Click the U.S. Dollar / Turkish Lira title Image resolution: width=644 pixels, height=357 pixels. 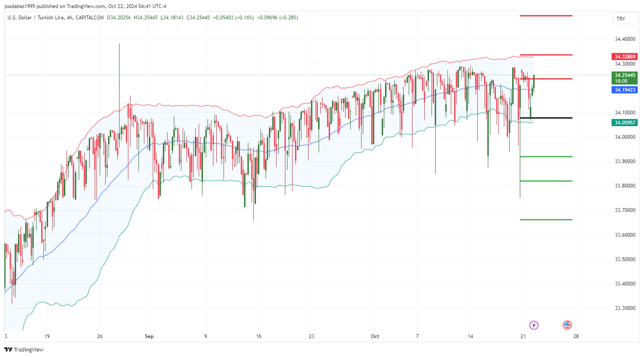35,18
